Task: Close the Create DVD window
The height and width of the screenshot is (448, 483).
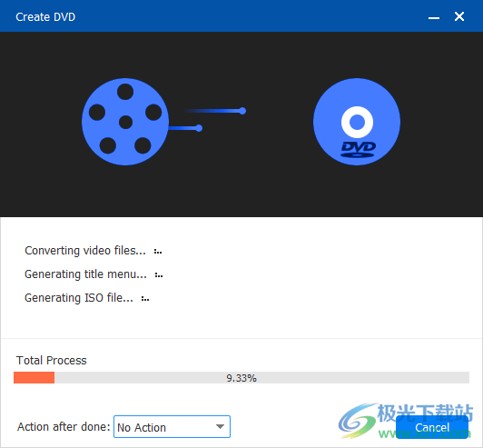Action: coord(459,16)
